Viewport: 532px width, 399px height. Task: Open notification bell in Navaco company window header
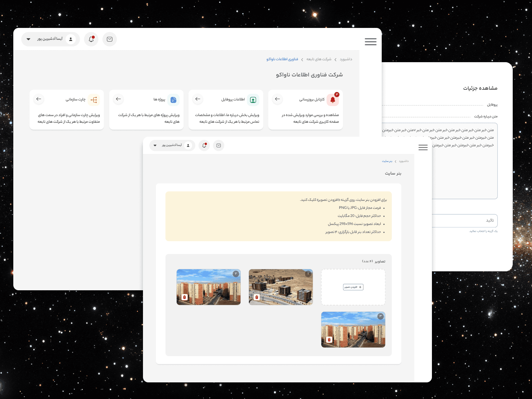[91, 39]
